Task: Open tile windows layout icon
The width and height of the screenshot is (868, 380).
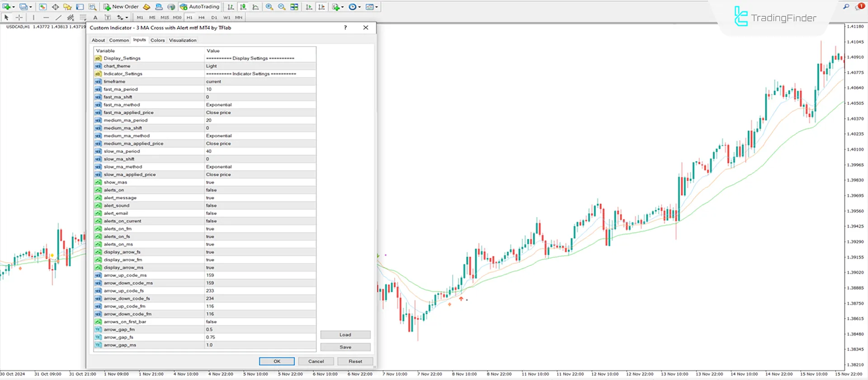Action: coord(294,7)
